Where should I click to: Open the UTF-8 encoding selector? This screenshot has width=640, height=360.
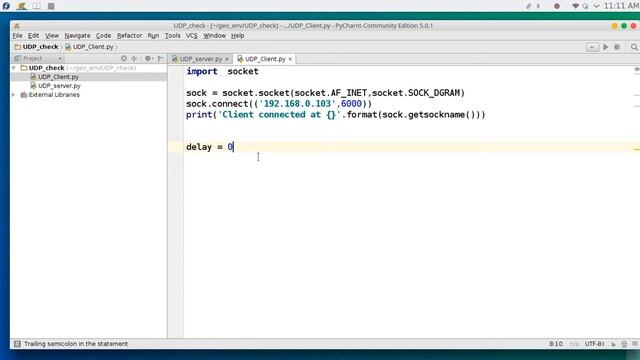594,344
